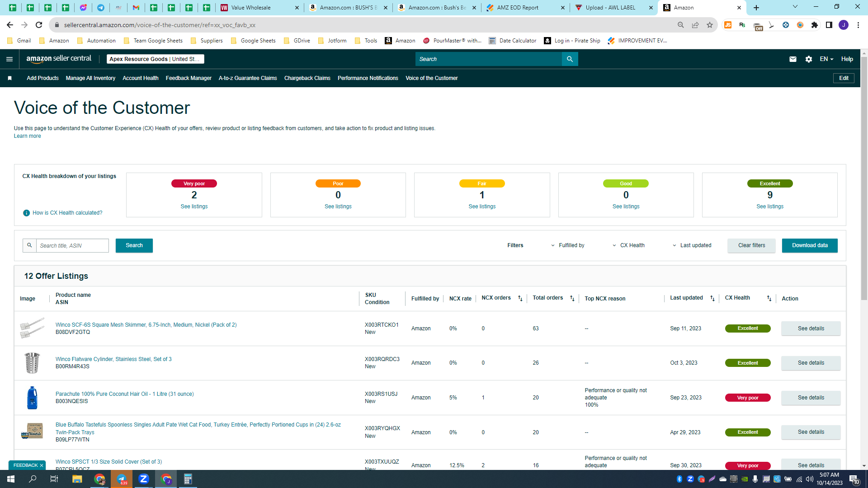
Task: Reload the page with the browser refresh icon
Action: coord(39,25)
